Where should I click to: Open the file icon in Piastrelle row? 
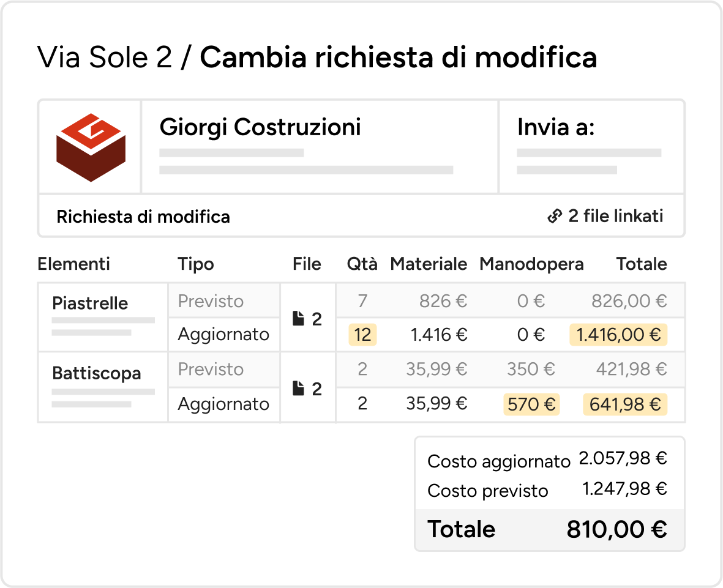tap(299, 319)
